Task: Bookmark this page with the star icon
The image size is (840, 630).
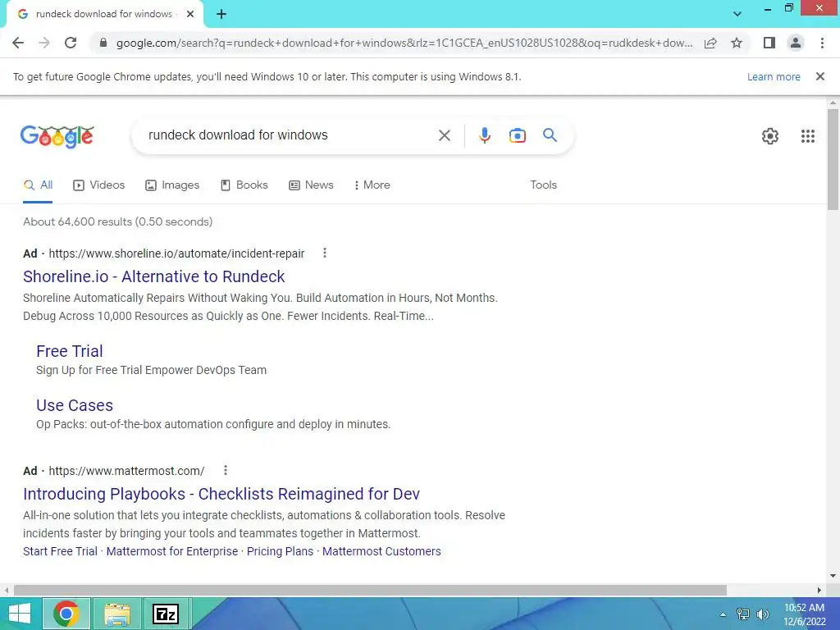Action: (737, 43)
